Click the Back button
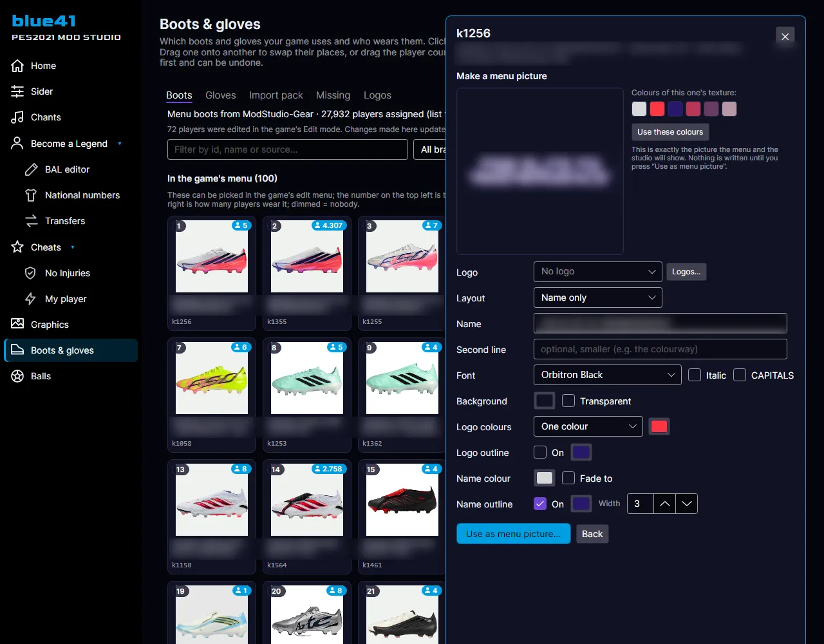 tap(592, 534)
